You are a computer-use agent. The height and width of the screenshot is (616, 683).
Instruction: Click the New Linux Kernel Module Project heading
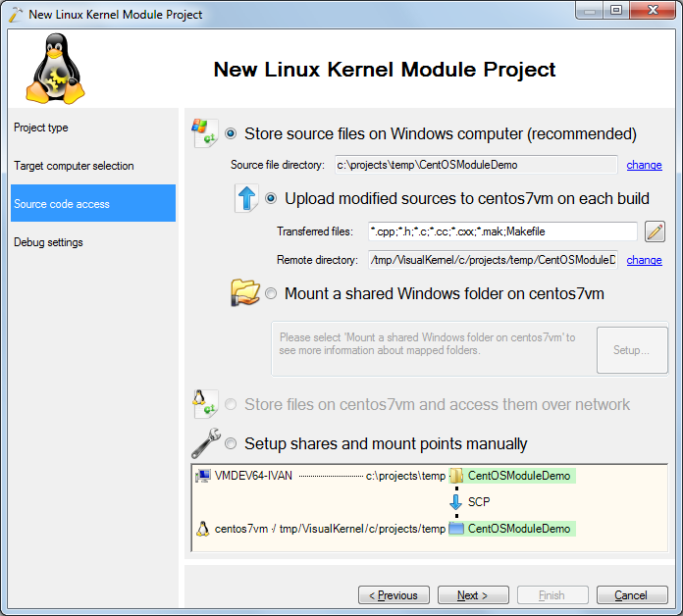click(x=385, y=70)
